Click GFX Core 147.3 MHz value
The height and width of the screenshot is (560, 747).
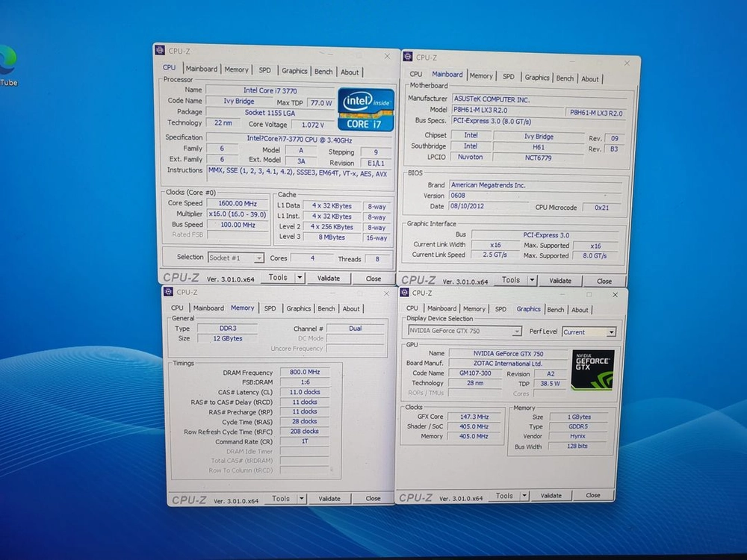474,417
